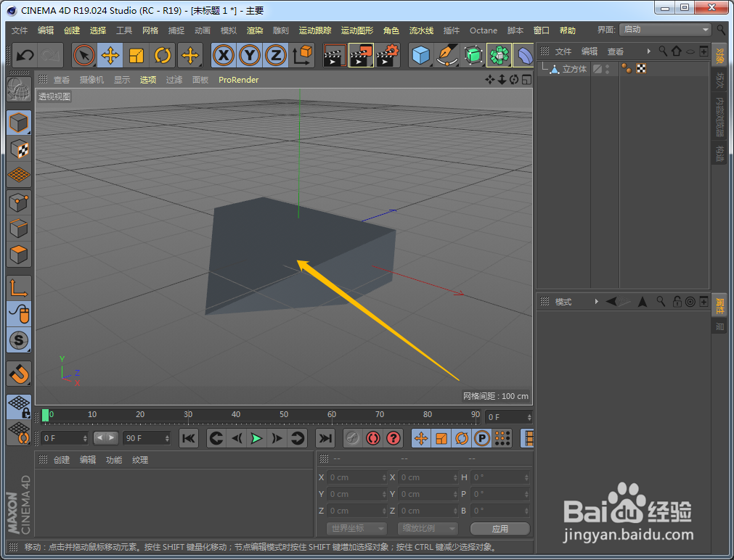Image resolution: width=734 pixels, height=560 pixels.
Task: Activate the Move tool in top toolbar
Action: (110, 56)
